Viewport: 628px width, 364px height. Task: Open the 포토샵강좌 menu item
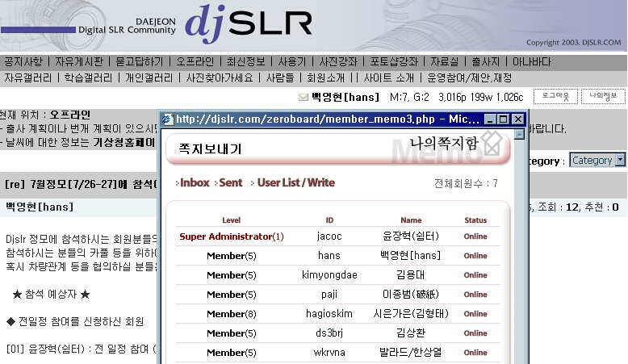click(393, 62)
